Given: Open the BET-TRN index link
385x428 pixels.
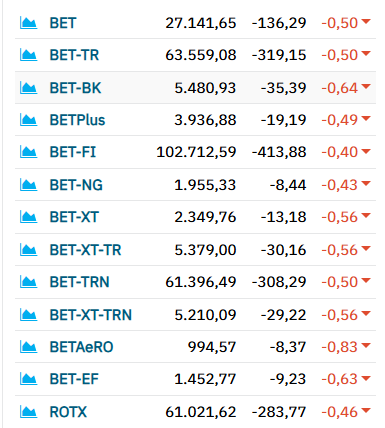Looking at the screenshot, I should [x=79, y=282].
